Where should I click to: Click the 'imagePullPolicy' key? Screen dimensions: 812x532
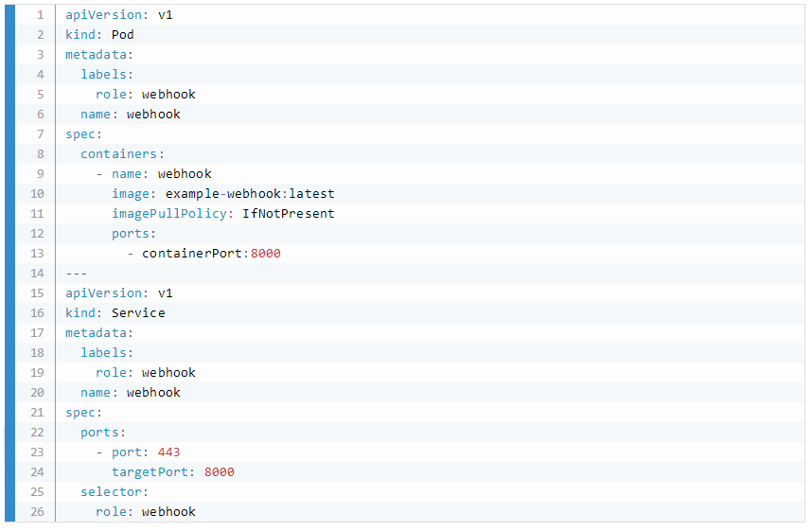click(x=169, y=213)
